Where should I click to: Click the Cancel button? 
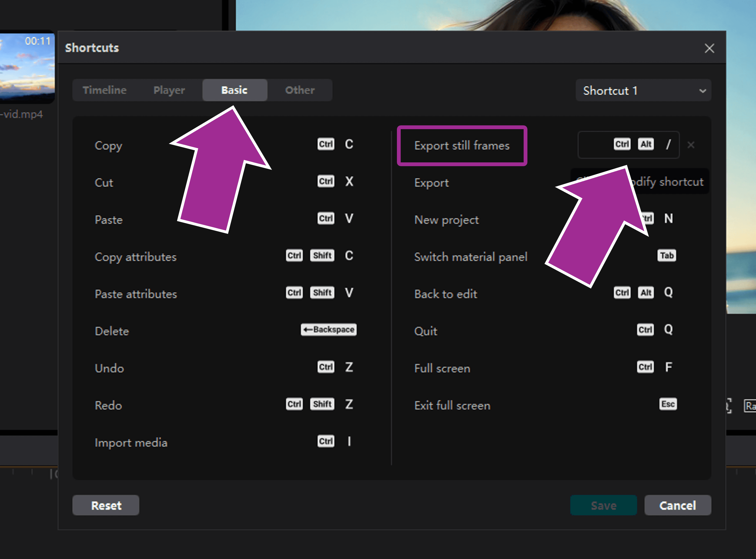coord(677,505)
